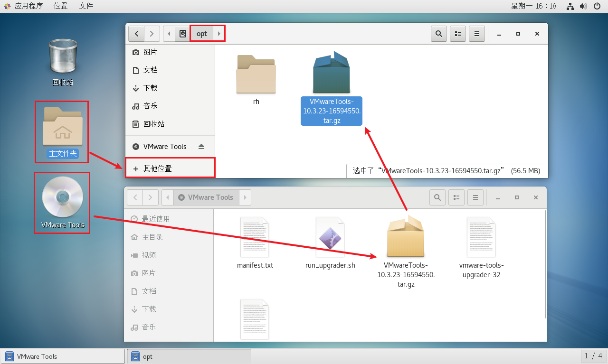Go back in VMware Tools window
This screenshot has width=608, height=364.
[x=135, y=197]
